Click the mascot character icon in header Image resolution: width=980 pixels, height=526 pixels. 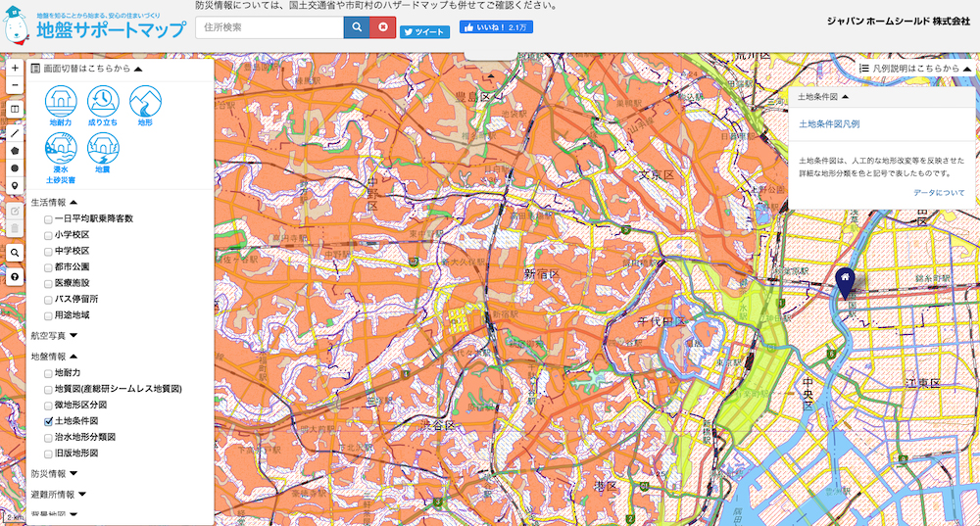(16, 25)
